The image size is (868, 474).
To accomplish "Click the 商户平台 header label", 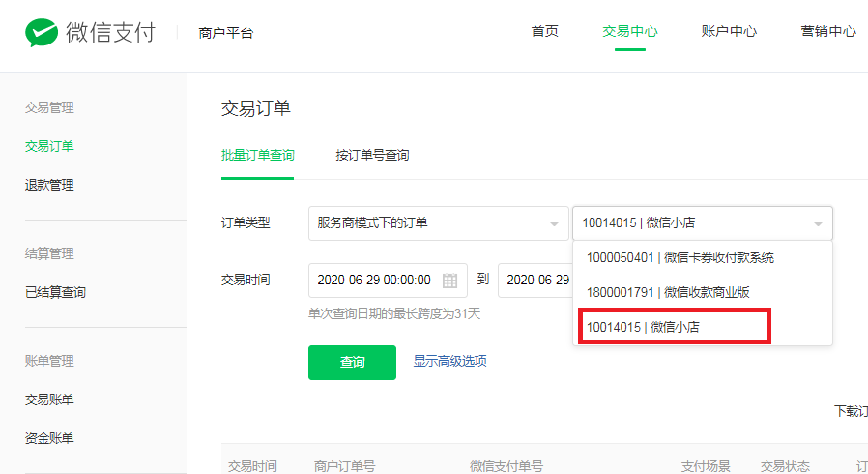I will point(226,33).
